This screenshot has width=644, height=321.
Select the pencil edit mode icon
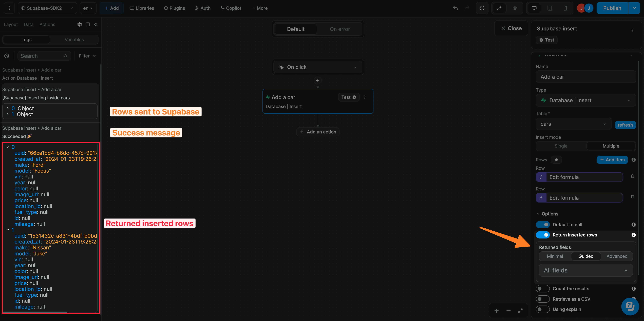click(x=499, y=8)
